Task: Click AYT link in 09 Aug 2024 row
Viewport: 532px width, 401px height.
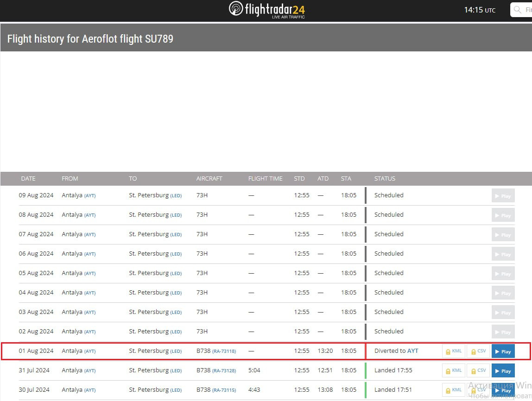Action: (90, 195)
